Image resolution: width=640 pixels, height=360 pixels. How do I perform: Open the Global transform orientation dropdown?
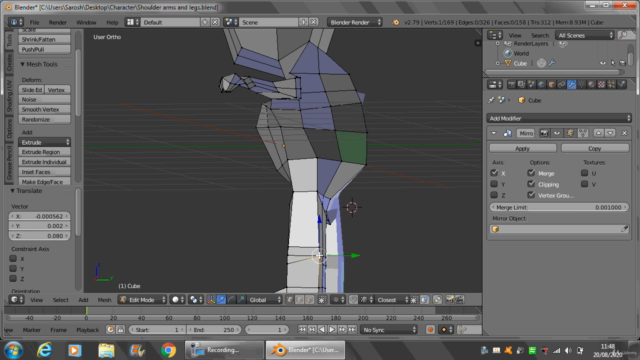point(265,300)
